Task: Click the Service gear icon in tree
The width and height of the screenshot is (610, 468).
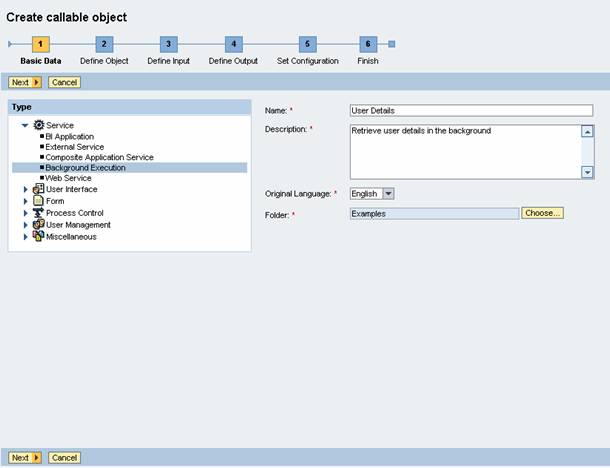Action: (x=39, y=125)
